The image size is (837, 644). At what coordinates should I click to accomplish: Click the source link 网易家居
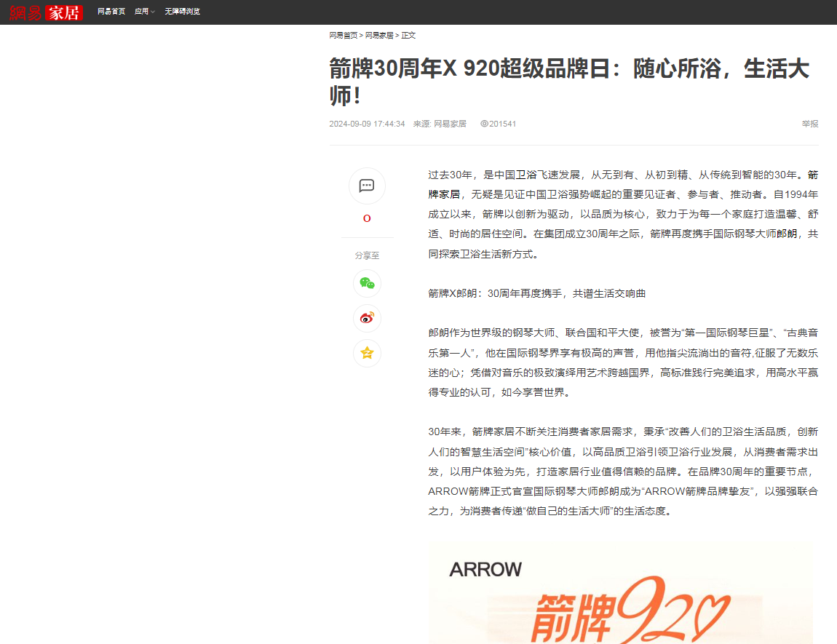tap(450, 124)
